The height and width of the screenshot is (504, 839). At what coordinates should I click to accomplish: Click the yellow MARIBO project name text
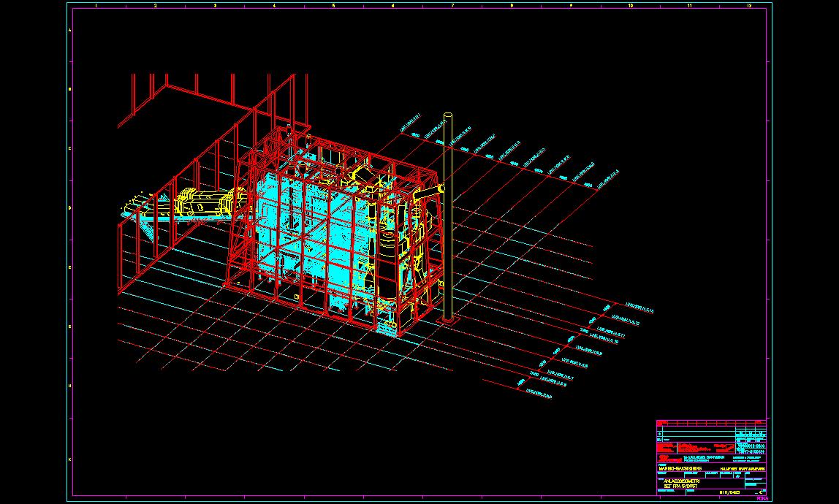pos(680,469)
